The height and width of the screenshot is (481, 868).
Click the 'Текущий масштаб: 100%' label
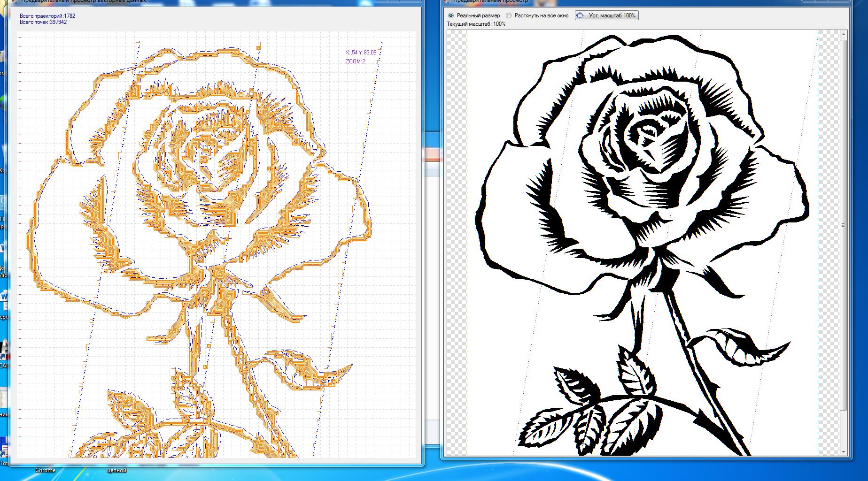[476, 24]
